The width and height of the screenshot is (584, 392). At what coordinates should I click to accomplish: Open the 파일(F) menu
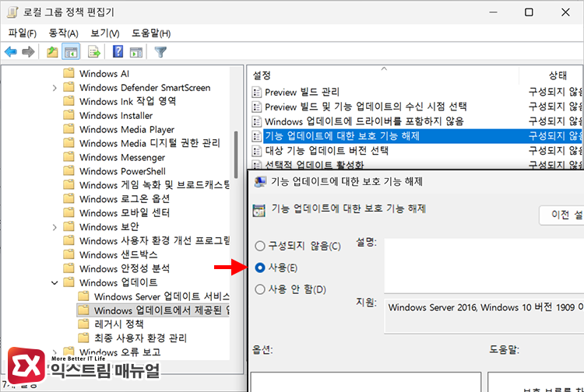coord(23,33)
